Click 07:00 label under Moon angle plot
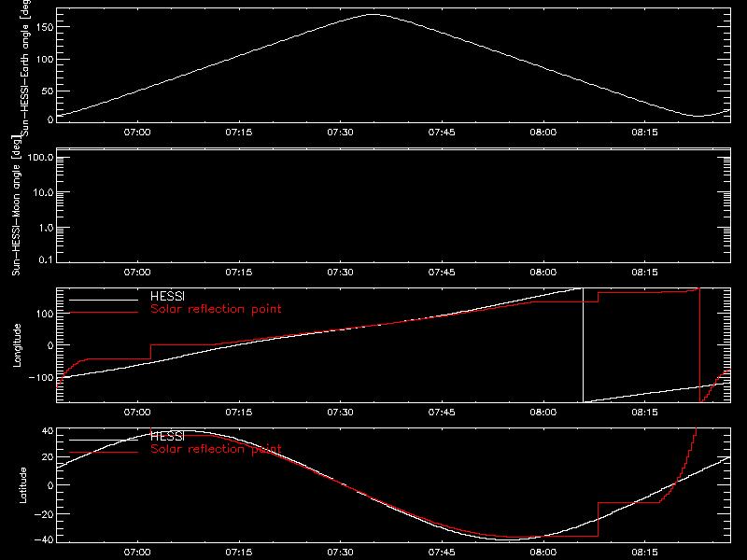Viewport: 747px width, 560px height. tap(137, 273)
